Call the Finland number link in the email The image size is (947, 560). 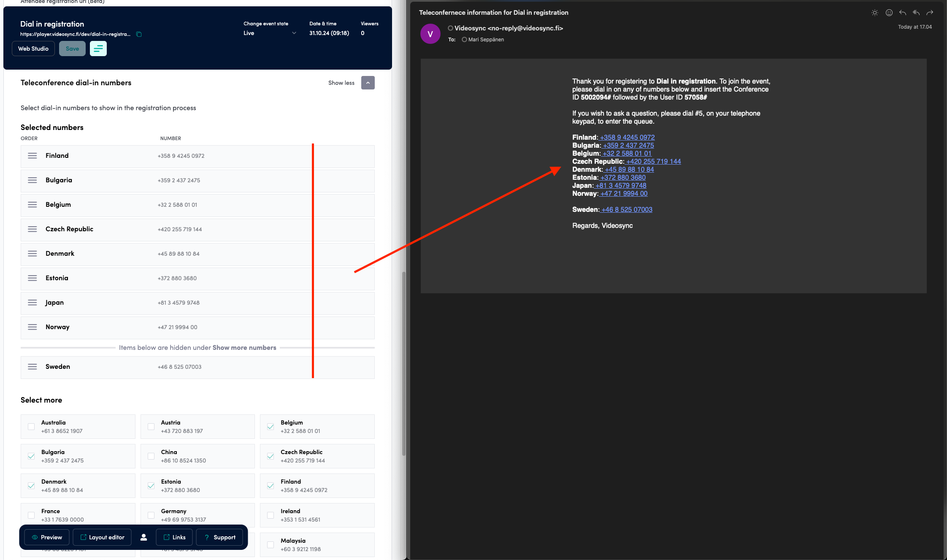[x=627, y=137]
